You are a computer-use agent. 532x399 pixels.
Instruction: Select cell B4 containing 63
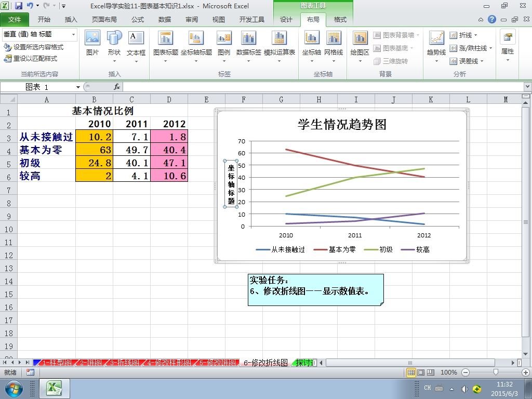pyautogui.click(x=94, y=150)
